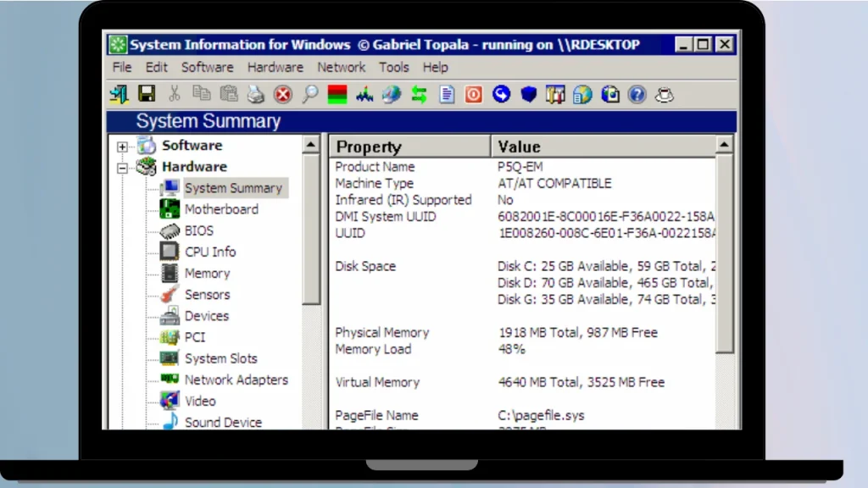Screen dimensions: 868x488
Task: Click the C:\pagefile.sys value
Action: tap(541, 415)
